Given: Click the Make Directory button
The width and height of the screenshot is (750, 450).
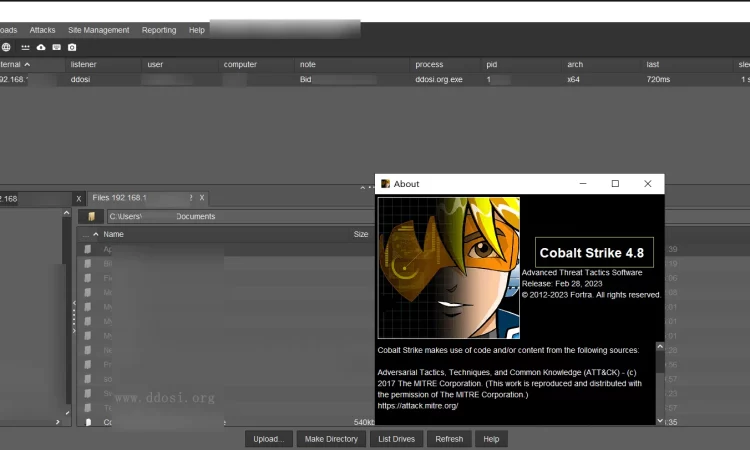Looking at the screenshot, I should pos(331,439).
